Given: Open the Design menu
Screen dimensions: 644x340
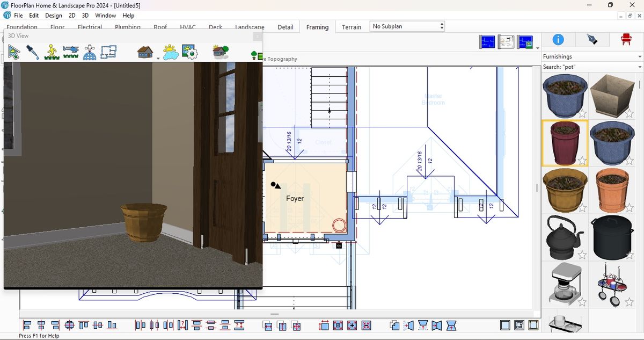Looking at the screenshot, I should point(53,15).
